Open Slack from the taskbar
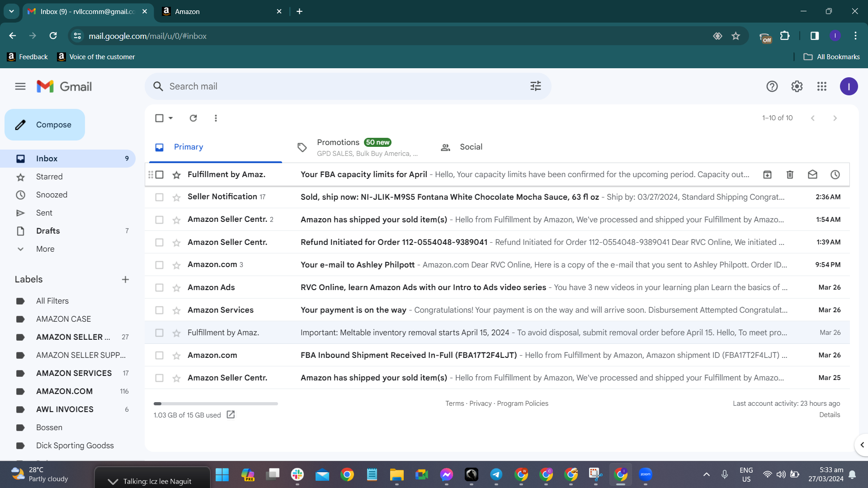Viewport: 868px width, 488px height. point(297,474)
